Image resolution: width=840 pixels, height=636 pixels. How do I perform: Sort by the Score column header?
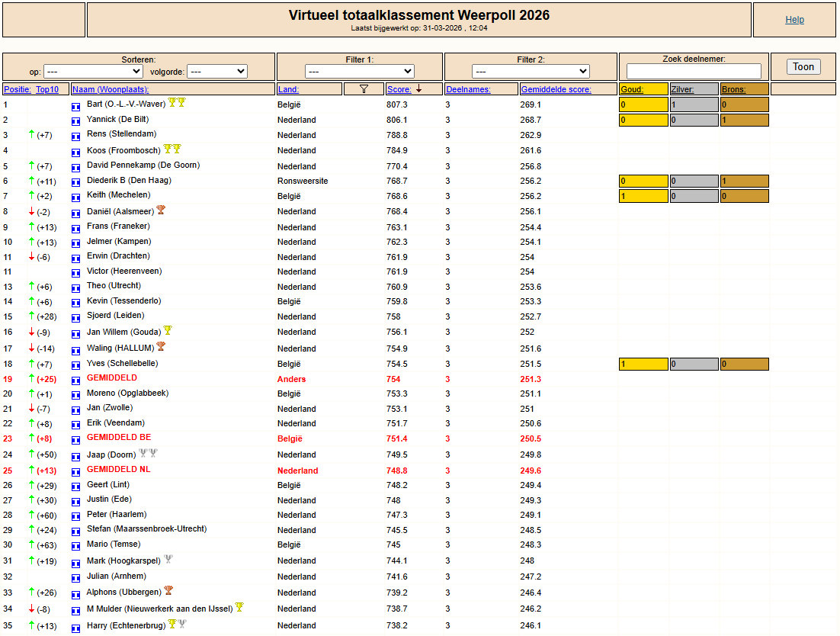399,89
